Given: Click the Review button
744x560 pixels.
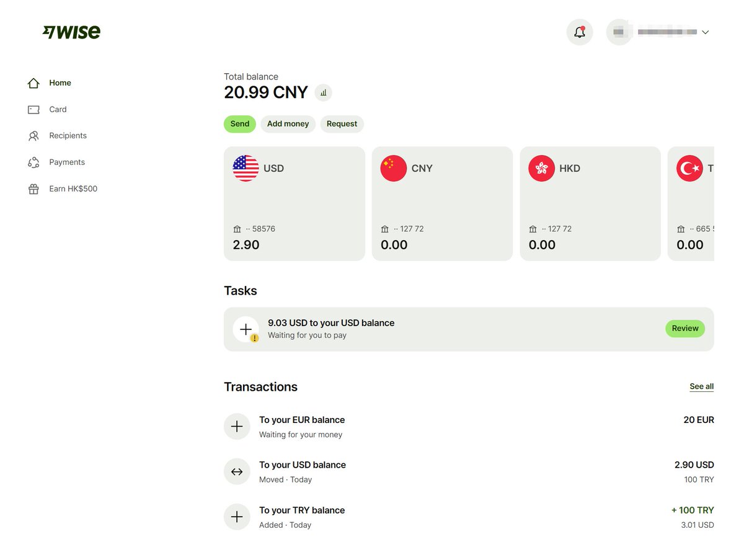Looking at the screenshot, I should point(685,329).
